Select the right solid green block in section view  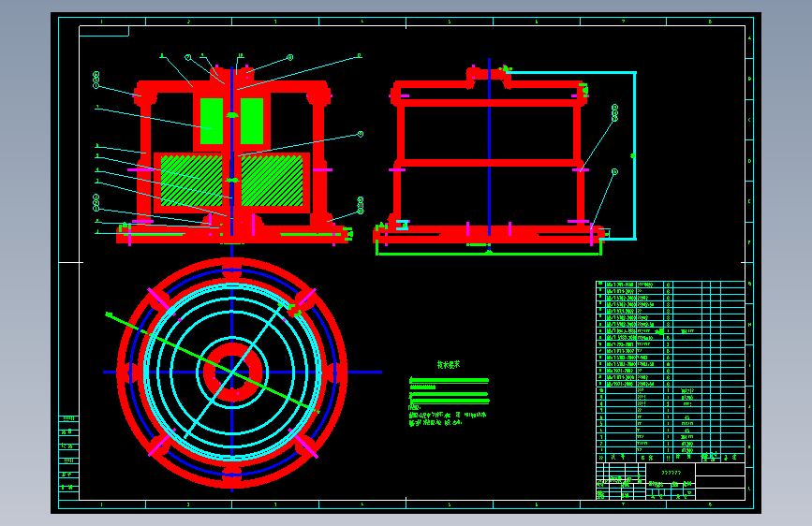point(252,121)
